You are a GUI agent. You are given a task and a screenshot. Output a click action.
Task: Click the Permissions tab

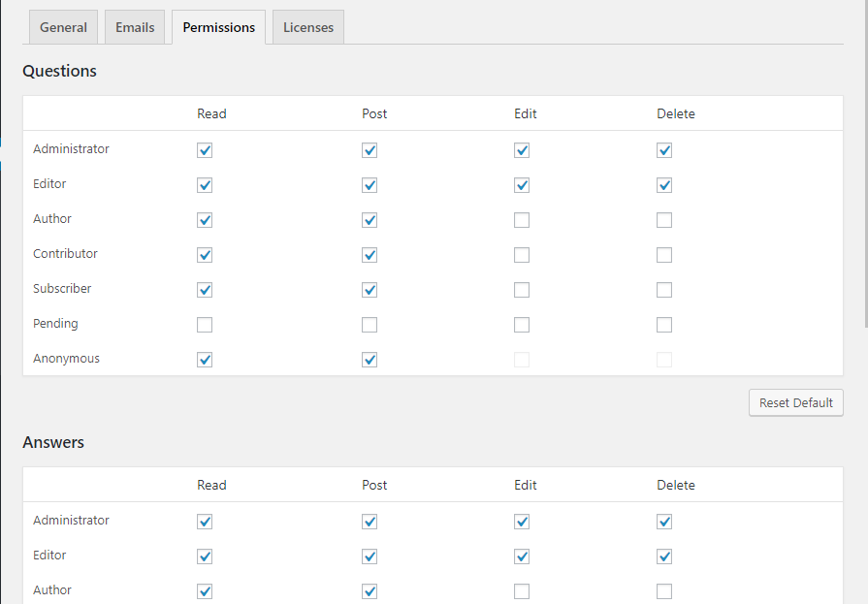(218, 27)
